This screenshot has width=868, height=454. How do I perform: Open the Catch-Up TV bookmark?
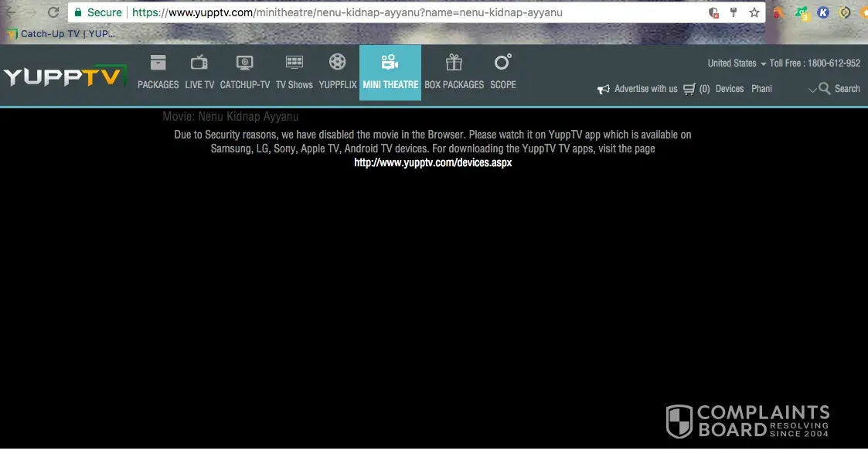(61, 34)
